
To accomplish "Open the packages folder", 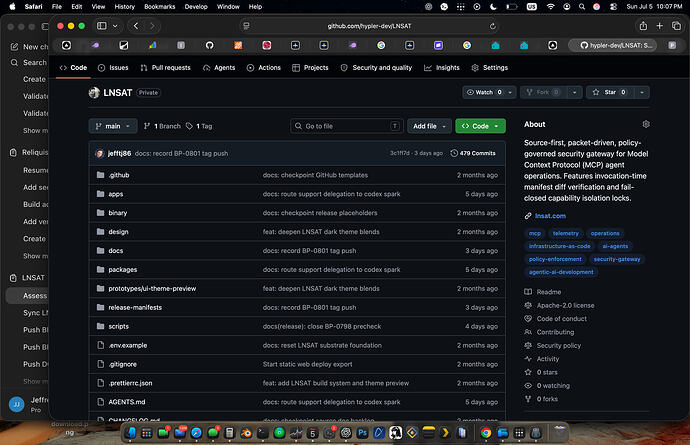I will coord(123,270).
